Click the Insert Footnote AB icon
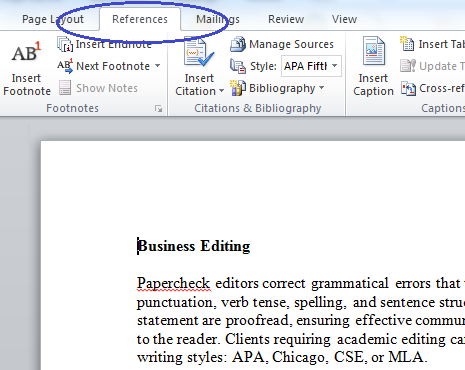The height and width of the screenshot is (370, 465). 26,52
